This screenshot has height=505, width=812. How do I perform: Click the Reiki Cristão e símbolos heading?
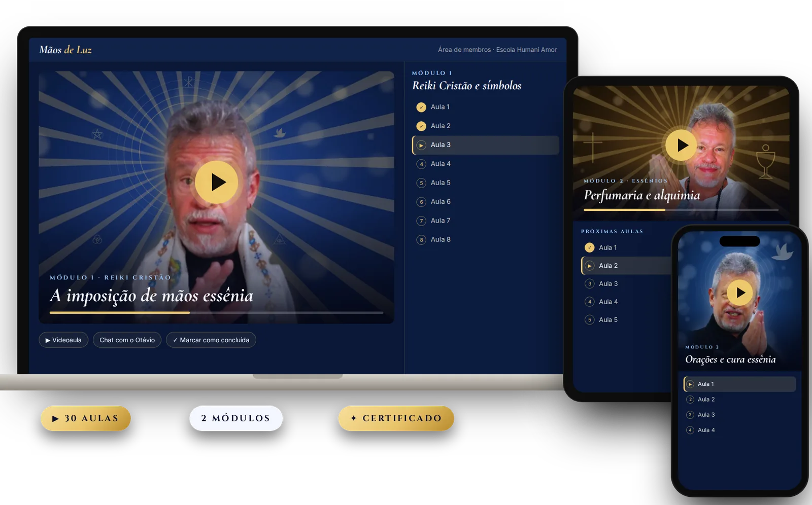(467, 86)
